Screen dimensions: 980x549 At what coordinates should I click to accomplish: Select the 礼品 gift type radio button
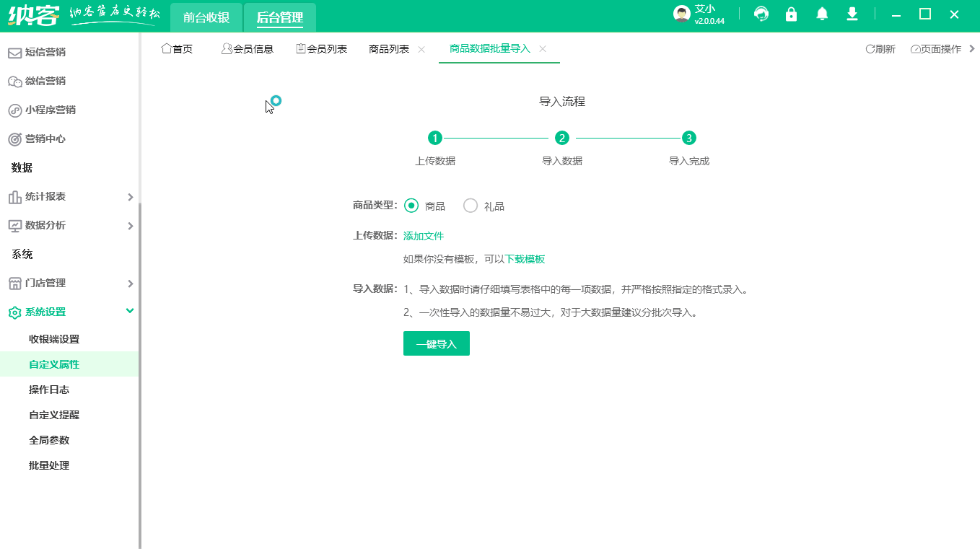coord(471,206)
